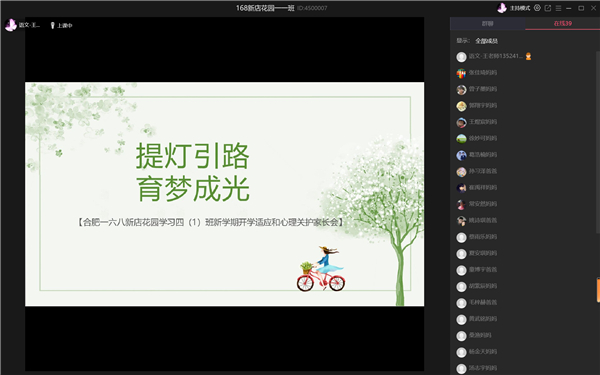
Task: Click the orange host badge next to 王老师
Action: [528, 56]
